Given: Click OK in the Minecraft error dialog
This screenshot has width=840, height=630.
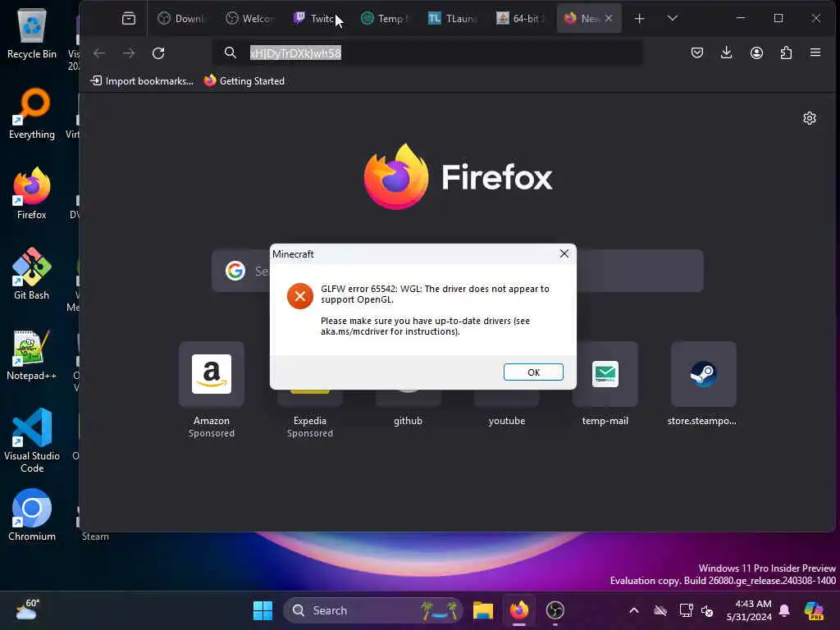Looking at the screenshot, I should (533, 372).
